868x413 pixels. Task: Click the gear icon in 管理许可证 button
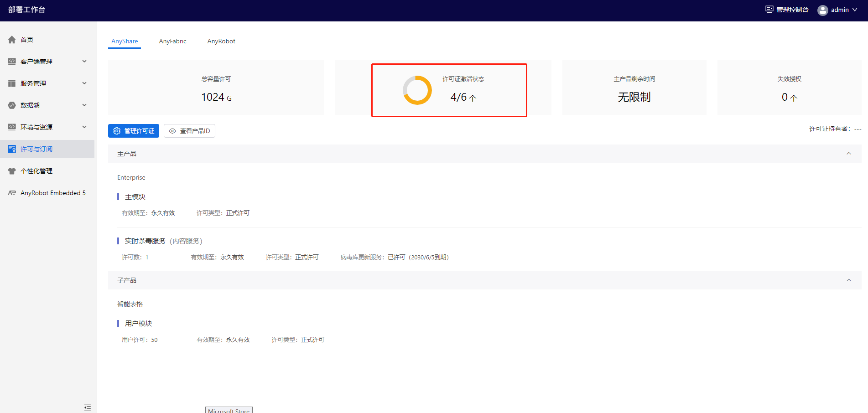(x=117, y=131)
